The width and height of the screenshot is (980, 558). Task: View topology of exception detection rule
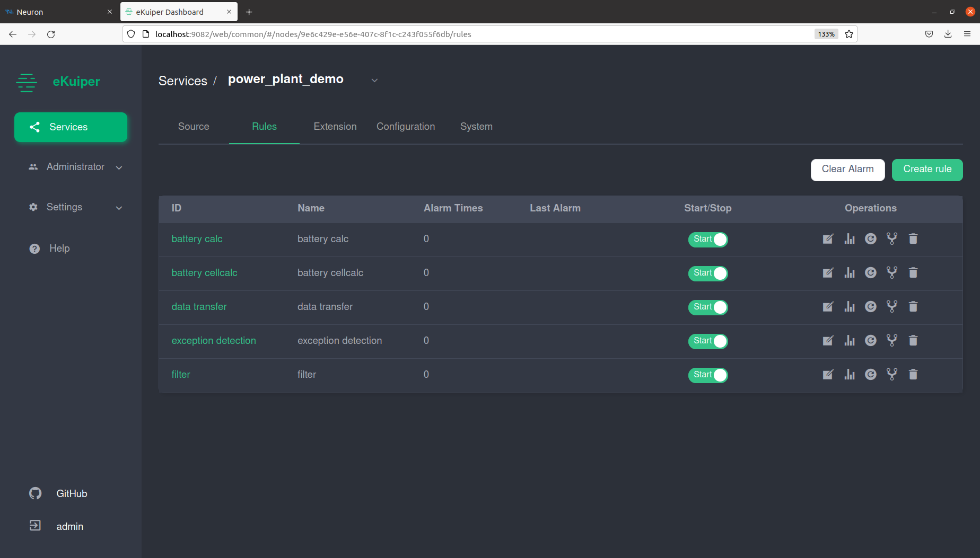click(x=892, y=341)
